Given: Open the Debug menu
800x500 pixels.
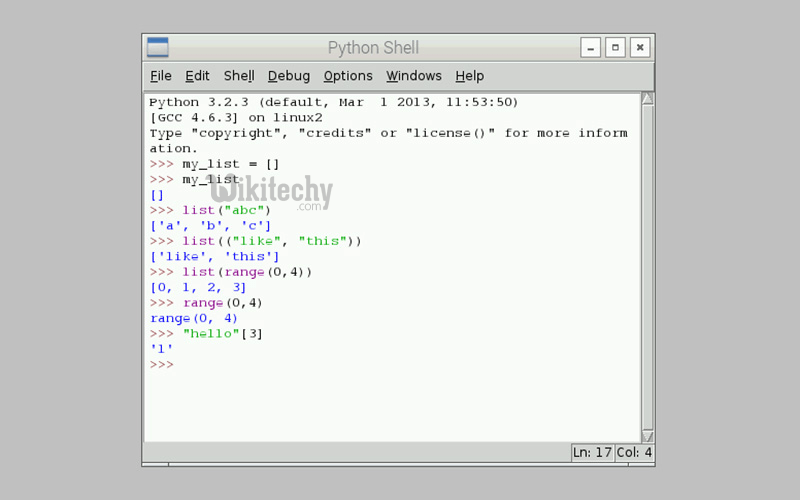Looking at the screenshot, I should point(289,76).
